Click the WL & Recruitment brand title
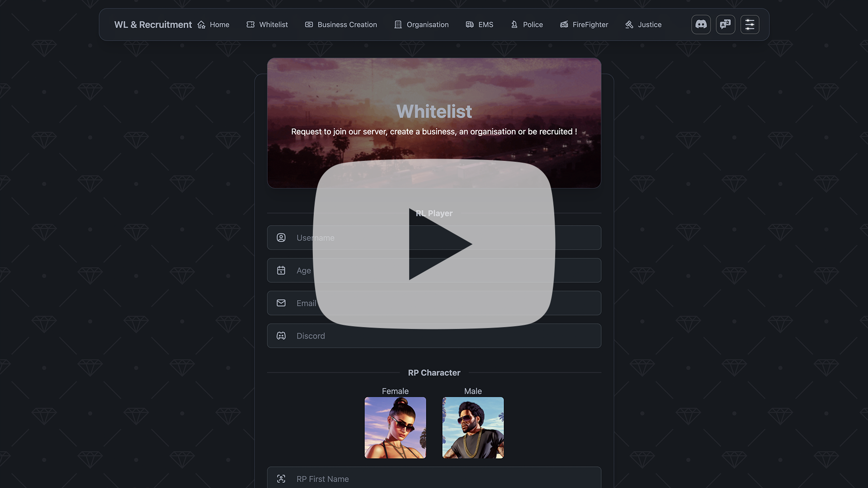The height and width of the screenshot is (488, 868). pos(153,24)
